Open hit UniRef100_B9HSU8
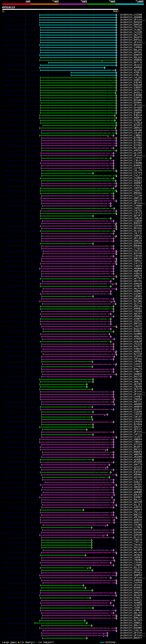This screenshot has height=644, width=146. [131, 25]
